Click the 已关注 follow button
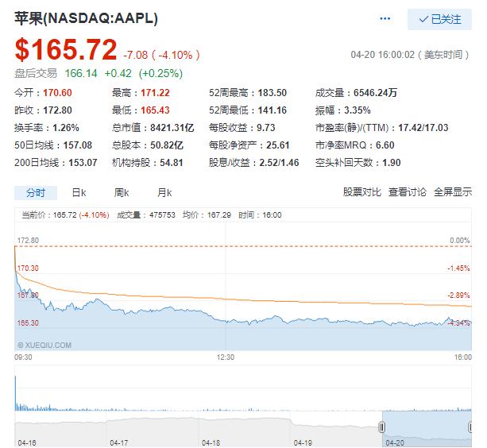 point(439,19)
